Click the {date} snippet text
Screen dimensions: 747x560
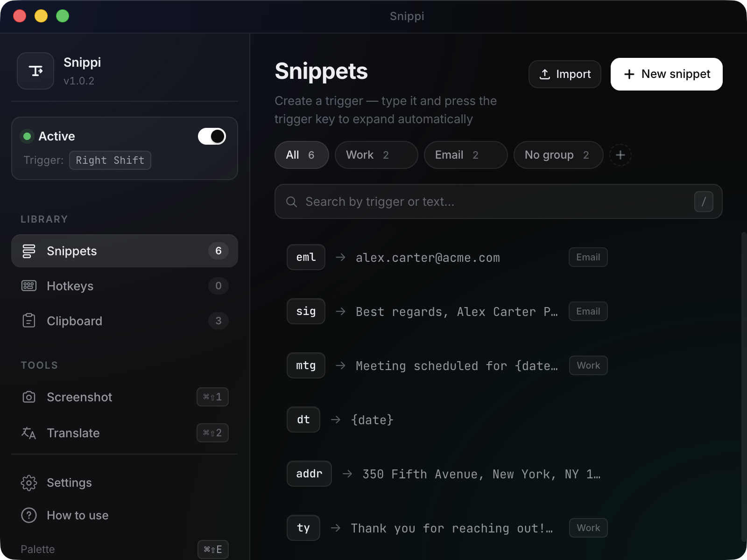pyautogui.click(x=372, y=420)
